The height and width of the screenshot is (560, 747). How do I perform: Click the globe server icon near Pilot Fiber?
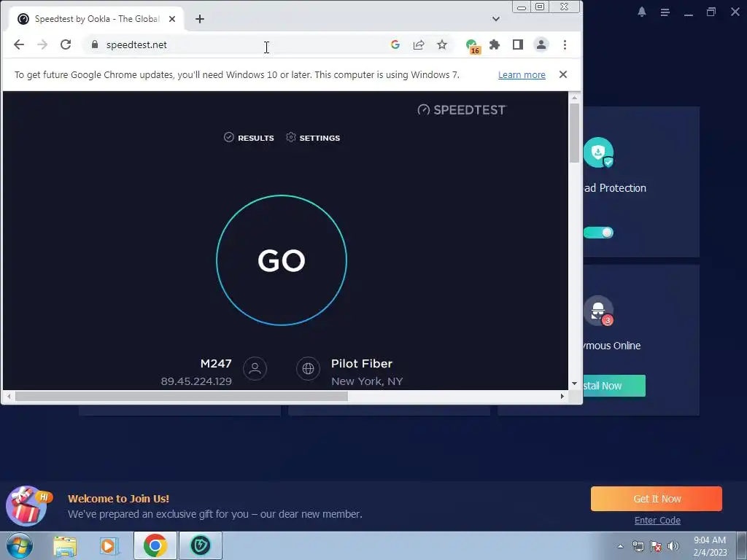[309, 368]
